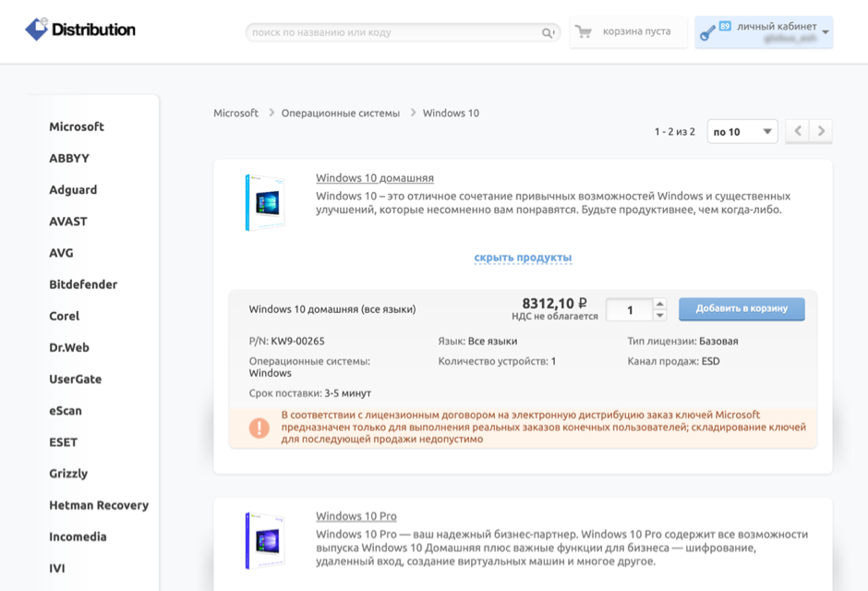Click the eDistribution logo

coord(80,30)
